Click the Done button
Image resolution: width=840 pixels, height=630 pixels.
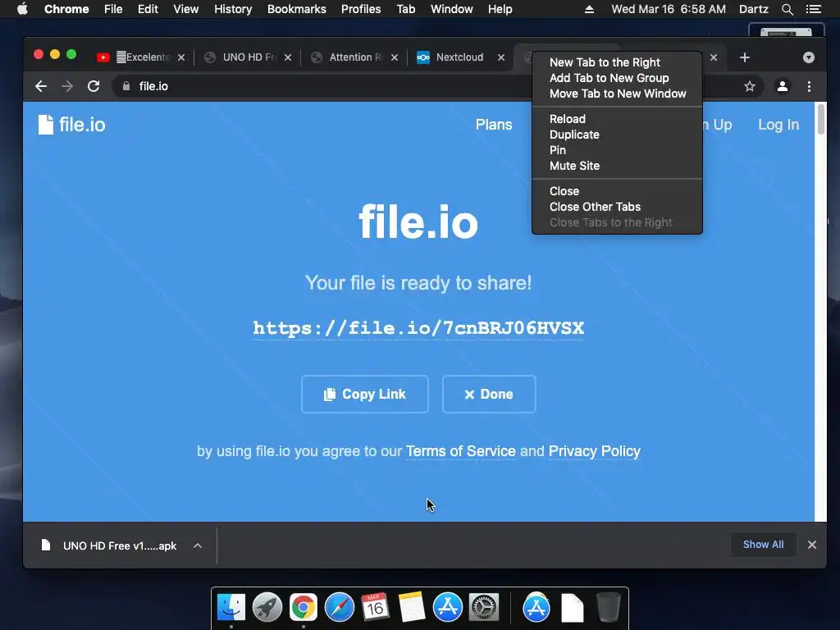(x=489, y=395)
